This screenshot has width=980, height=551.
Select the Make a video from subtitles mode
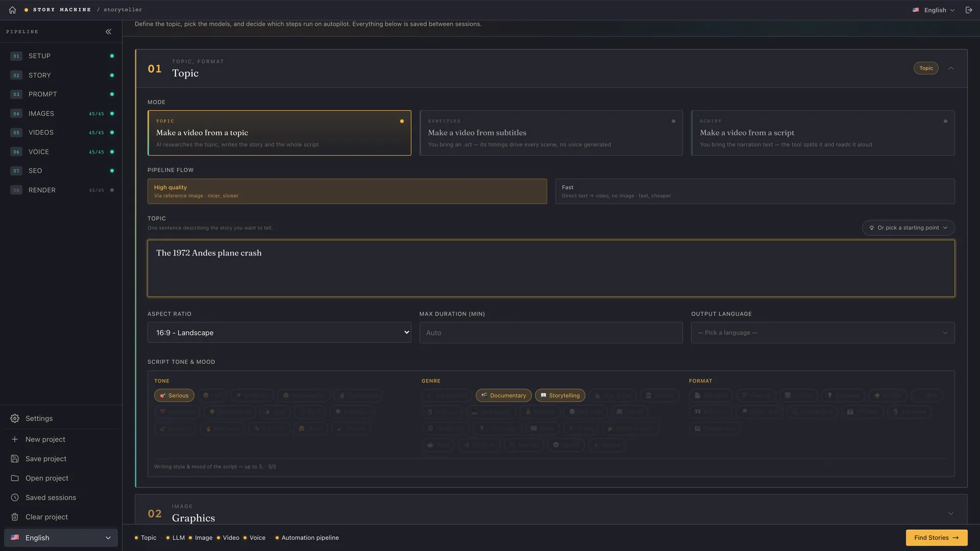tap(551, 133)
